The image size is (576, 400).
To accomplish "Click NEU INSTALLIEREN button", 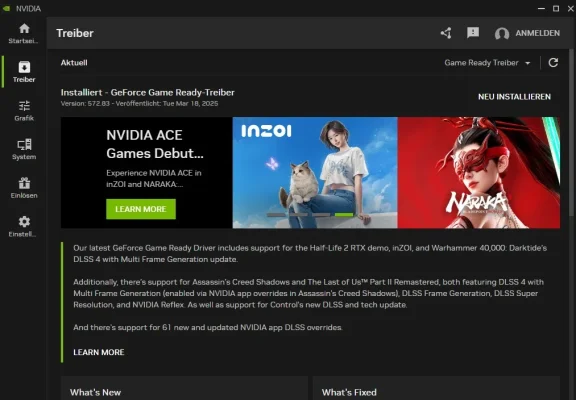I will pyautogui.click(x=514, y=97).
